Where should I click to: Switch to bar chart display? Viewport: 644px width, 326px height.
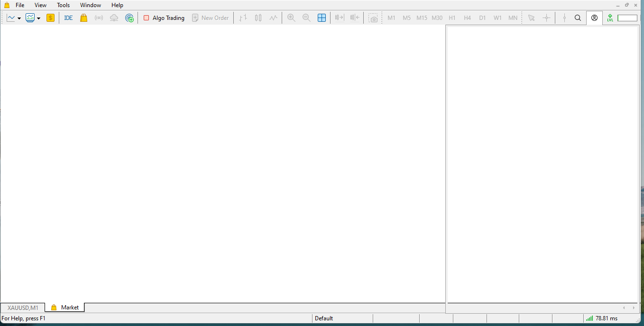[x=243, y=18]
